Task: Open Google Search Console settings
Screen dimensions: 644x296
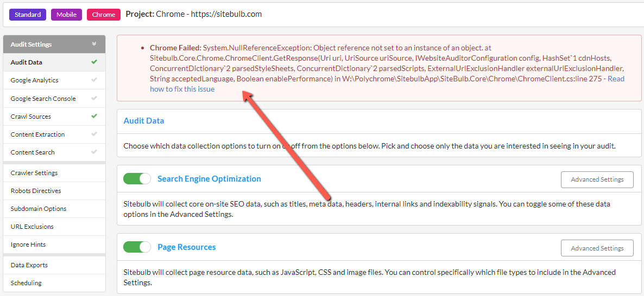Action: click(x=54, y=98)
